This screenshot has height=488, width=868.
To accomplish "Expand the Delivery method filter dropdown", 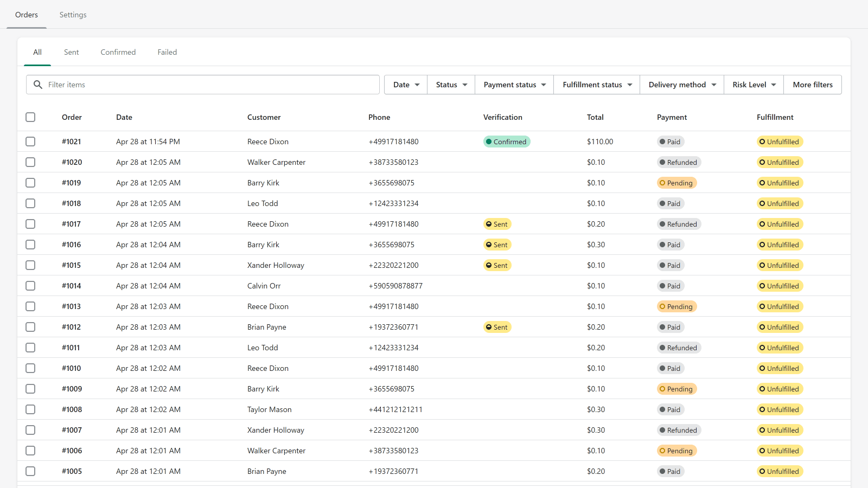I will click(682, 85).
